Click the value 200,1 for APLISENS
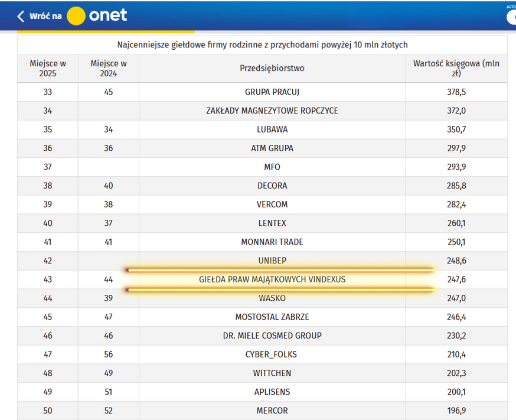The height and width of the screenshot is (420, 516). click(456, 392)
